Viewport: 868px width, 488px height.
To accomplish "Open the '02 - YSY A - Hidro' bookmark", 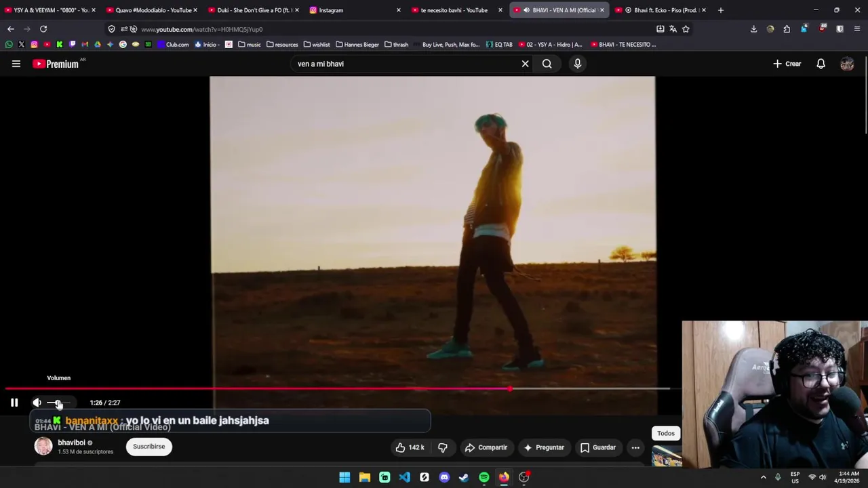I will 550,45.
